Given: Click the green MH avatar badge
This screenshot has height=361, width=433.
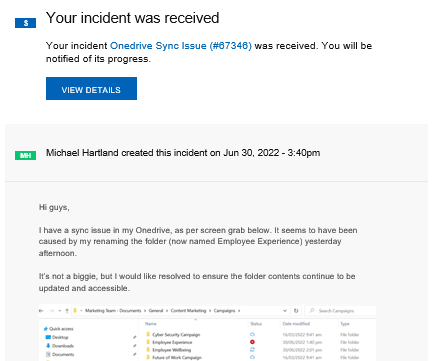Looking at the screenshot, I should [26, 155].
